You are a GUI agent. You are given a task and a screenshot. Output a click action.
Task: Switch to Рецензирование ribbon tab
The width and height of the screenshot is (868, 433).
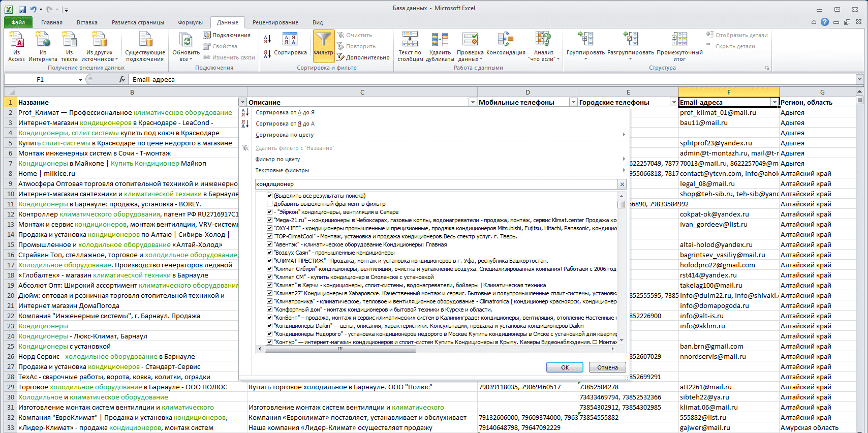click(x=275, y=22)
